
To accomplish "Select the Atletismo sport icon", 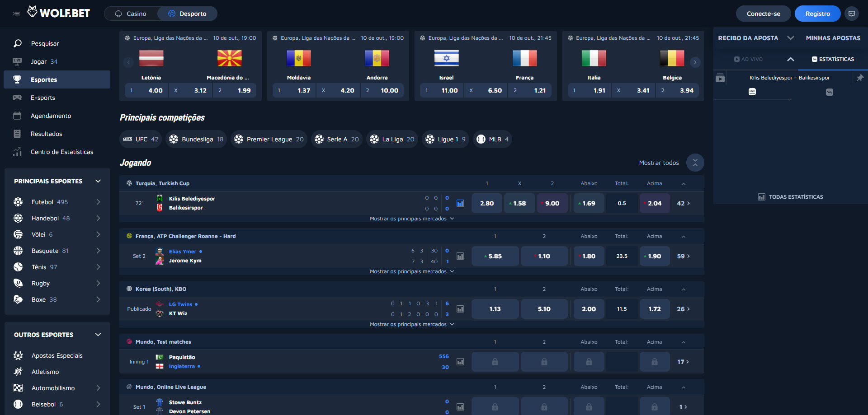I will pos(18,372).
